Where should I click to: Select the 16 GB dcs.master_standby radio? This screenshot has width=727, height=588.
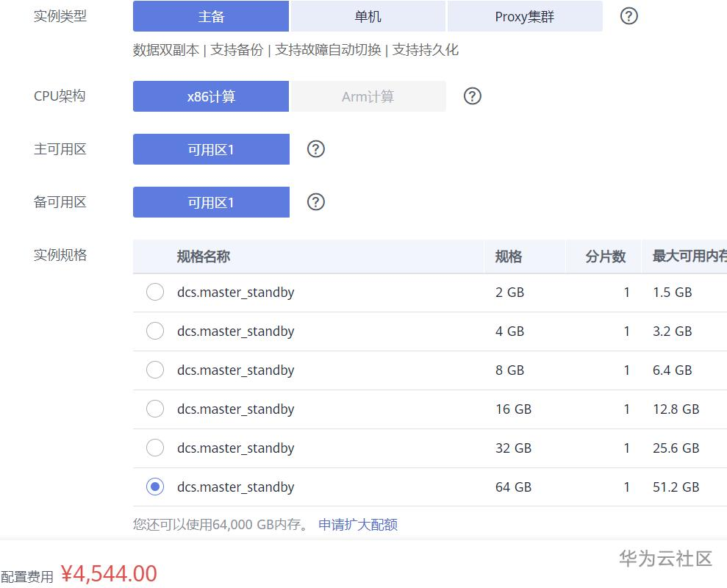[x=155, y=409]
